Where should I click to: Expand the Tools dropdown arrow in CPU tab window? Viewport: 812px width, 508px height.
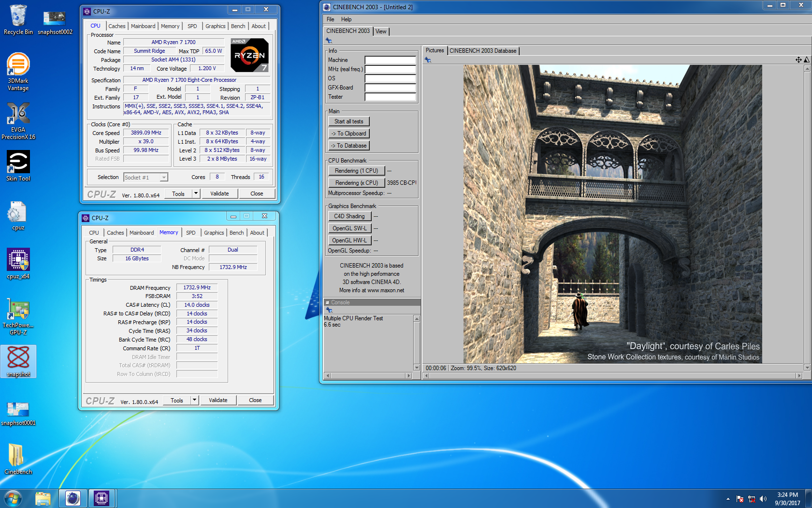(196, 194)
